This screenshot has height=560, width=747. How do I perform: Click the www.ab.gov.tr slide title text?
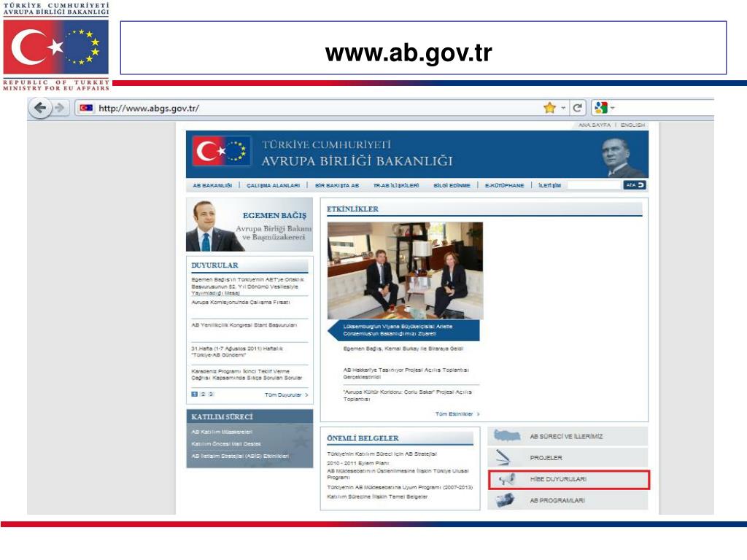[409, 52]
